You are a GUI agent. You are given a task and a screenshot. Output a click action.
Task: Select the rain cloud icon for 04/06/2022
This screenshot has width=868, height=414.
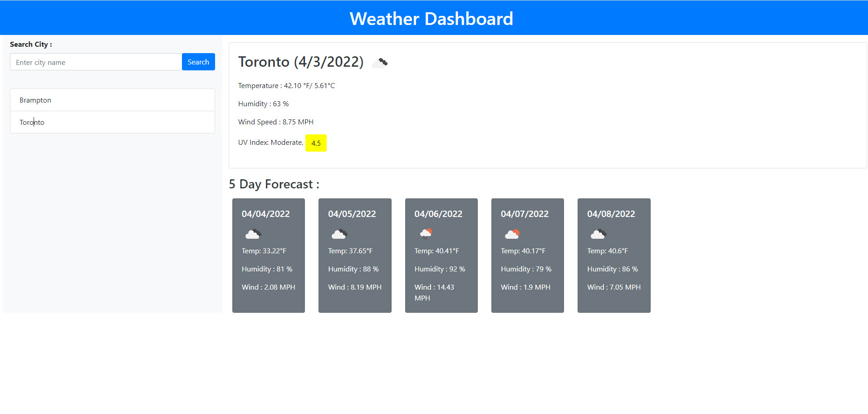pos(426,234)
